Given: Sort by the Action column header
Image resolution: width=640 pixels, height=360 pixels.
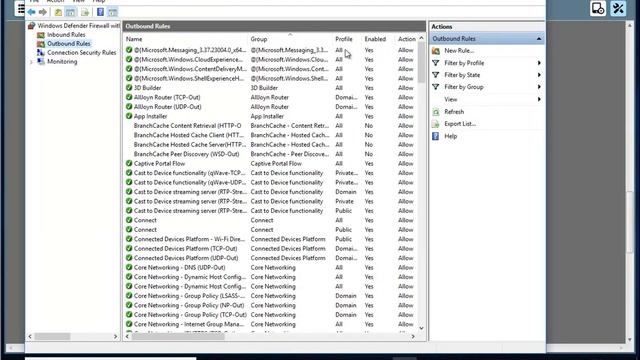Looking at the screenshot, I should click(x=407, y=39).
